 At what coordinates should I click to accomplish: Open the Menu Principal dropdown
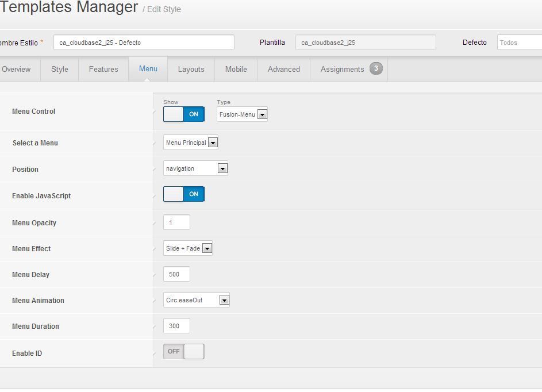tap(190, 143)
